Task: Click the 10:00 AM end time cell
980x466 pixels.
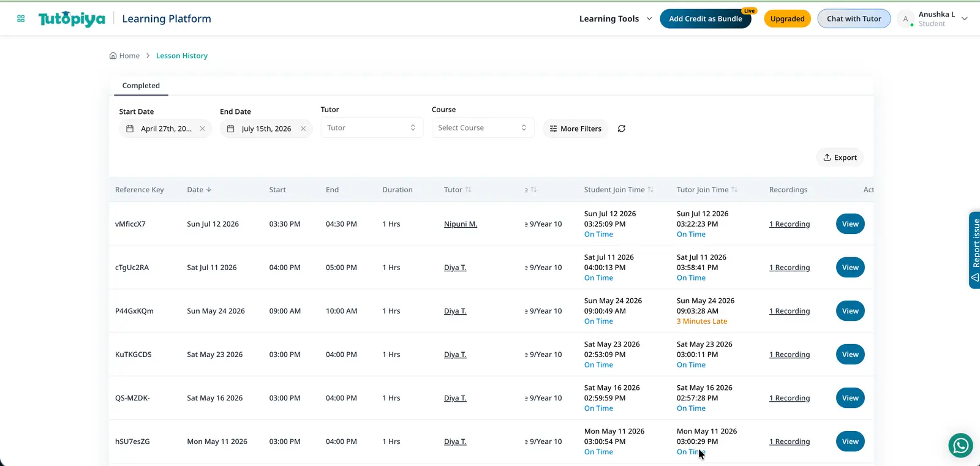Action: tap(341, 311)
